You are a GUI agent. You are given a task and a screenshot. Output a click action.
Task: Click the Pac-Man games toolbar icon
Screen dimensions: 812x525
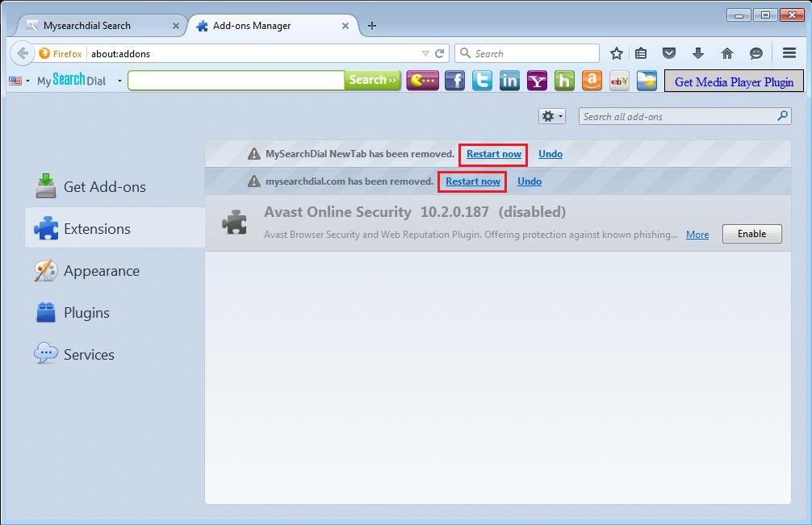423,81
